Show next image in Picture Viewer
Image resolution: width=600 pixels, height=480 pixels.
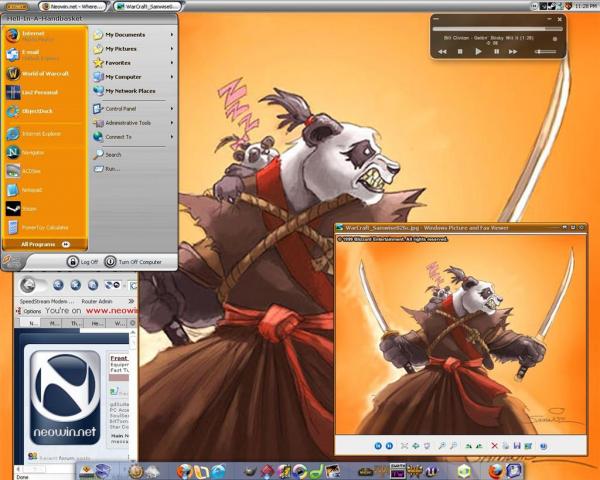click(x=389, y=446)
